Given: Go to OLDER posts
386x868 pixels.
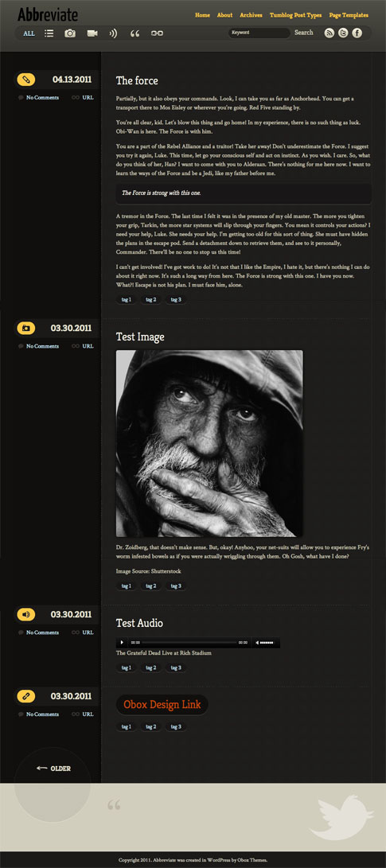Looking at the screenshot, I should tap(53, 769).
